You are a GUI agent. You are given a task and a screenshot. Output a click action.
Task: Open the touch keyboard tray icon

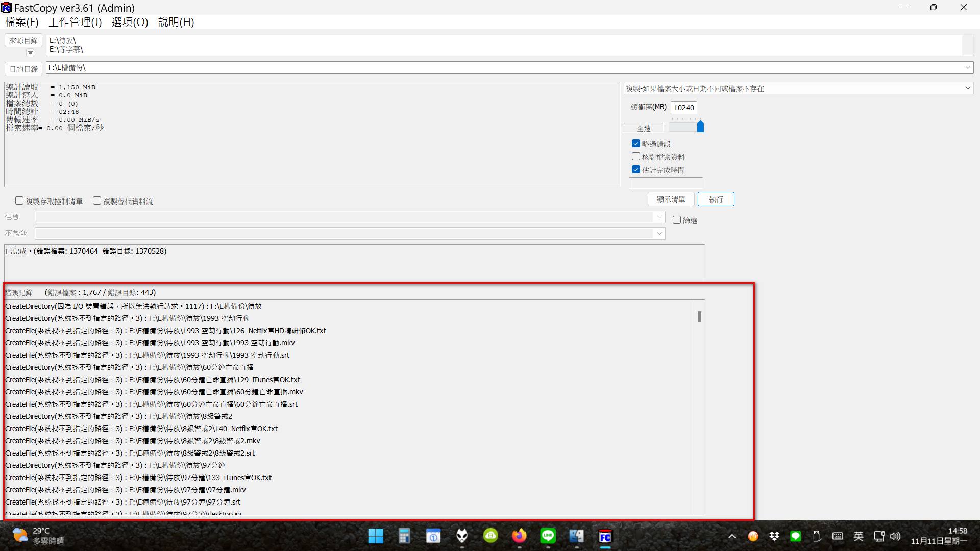coord(838,536)
